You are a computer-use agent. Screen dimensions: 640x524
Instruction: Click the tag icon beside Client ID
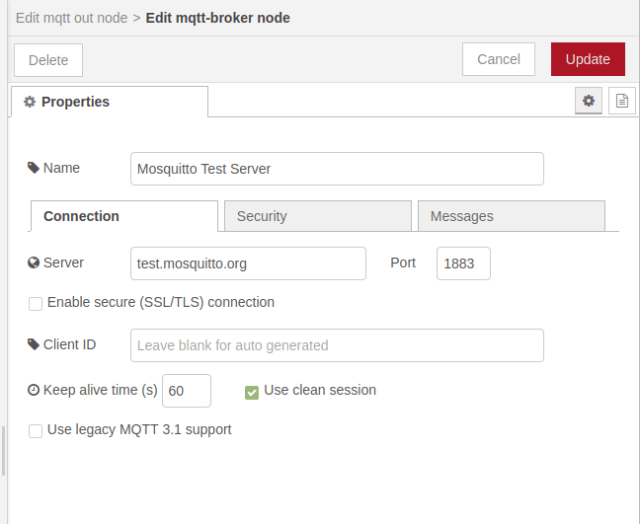(34, 344)
